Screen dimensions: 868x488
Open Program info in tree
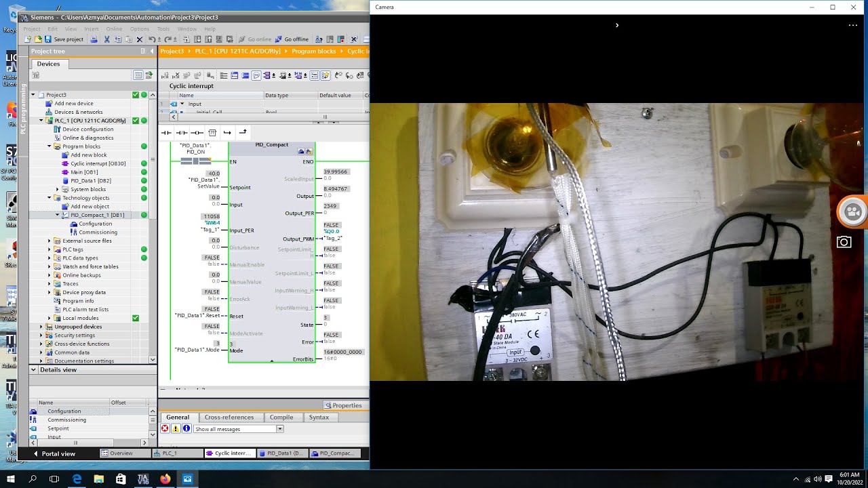point(78,301)
